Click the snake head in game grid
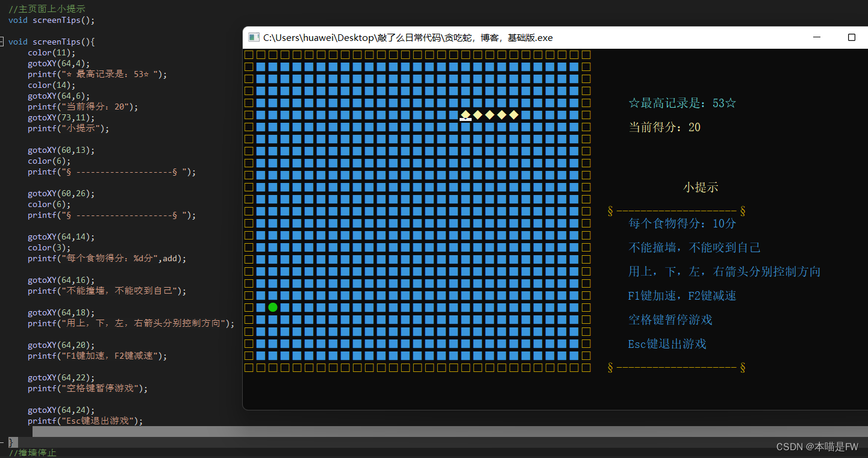 pos(466,115)
